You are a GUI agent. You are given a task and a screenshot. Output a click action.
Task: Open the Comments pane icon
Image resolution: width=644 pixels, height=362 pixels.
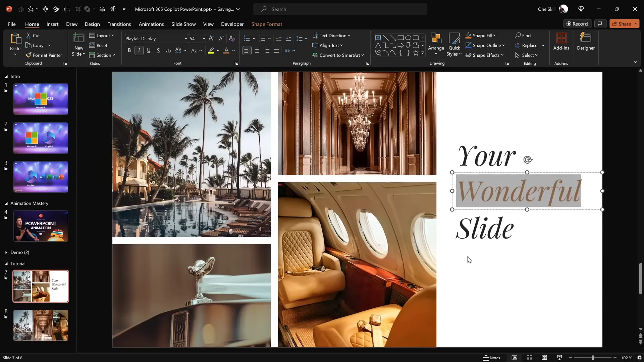tap(600, 24)
